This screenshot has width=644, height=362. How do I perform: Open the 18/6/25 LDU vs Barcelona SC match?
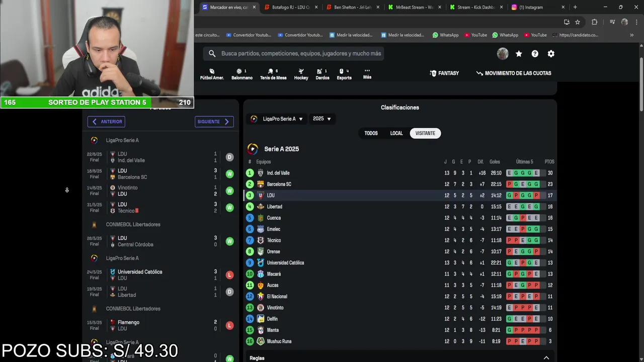pos(160,174)
